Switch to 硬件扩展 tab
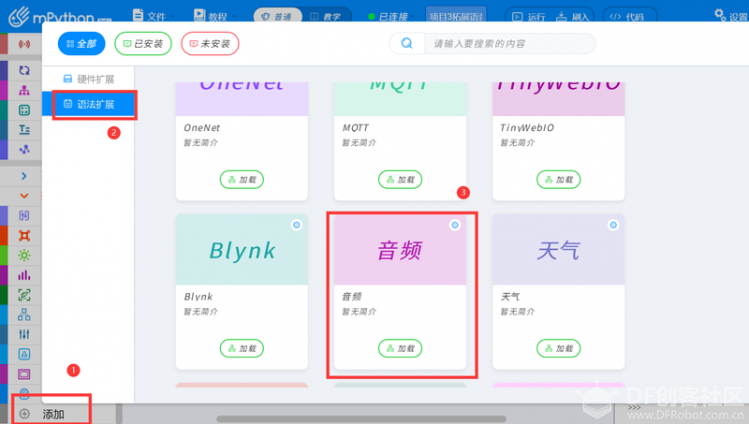Screen dimensions: 749x424 [88, 79]
